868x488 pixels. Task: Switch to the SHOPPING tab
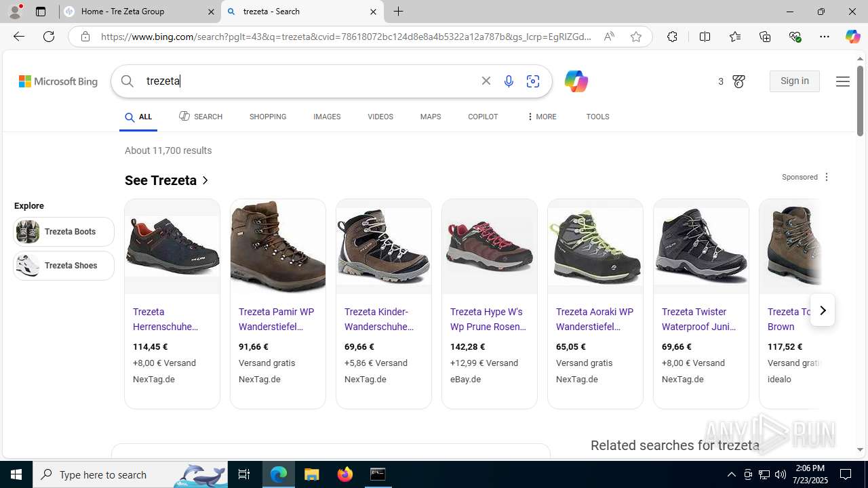pyautogui.click(x=268, y=117)
